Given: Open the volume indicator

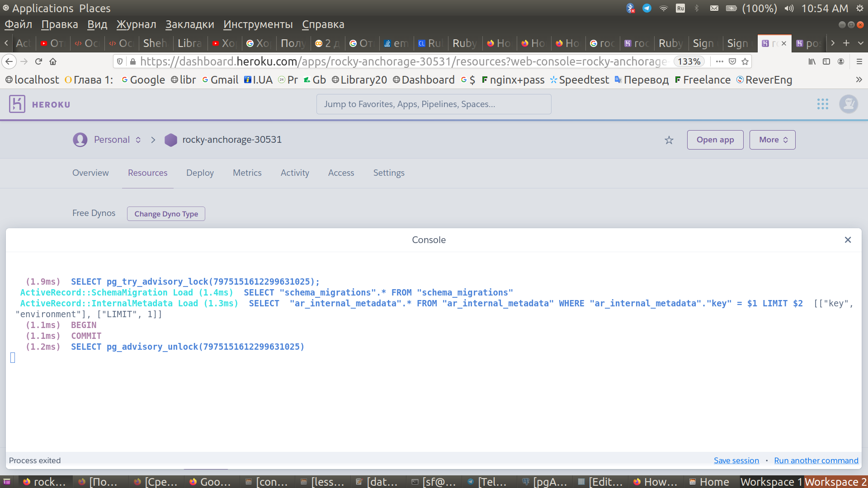Looking at the screenshot, I should point(789,8).
